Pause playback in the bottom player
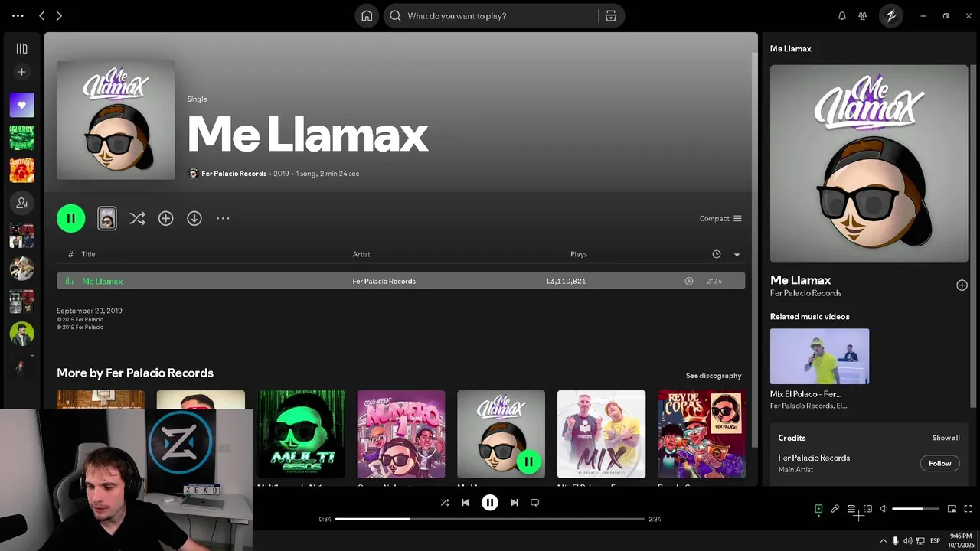The width and height of the screenshot is (980, 551). 490,503
